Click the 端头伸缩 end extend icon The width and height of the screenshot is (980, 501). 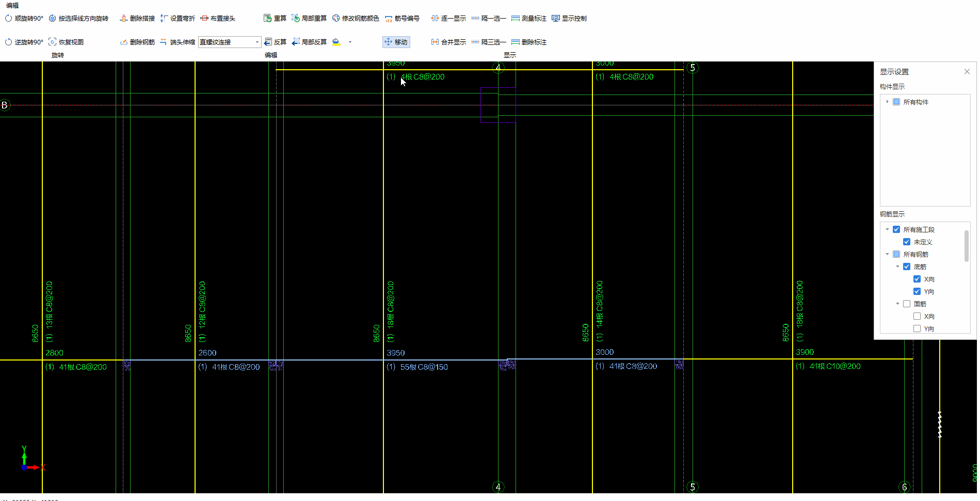coord(164,42)
